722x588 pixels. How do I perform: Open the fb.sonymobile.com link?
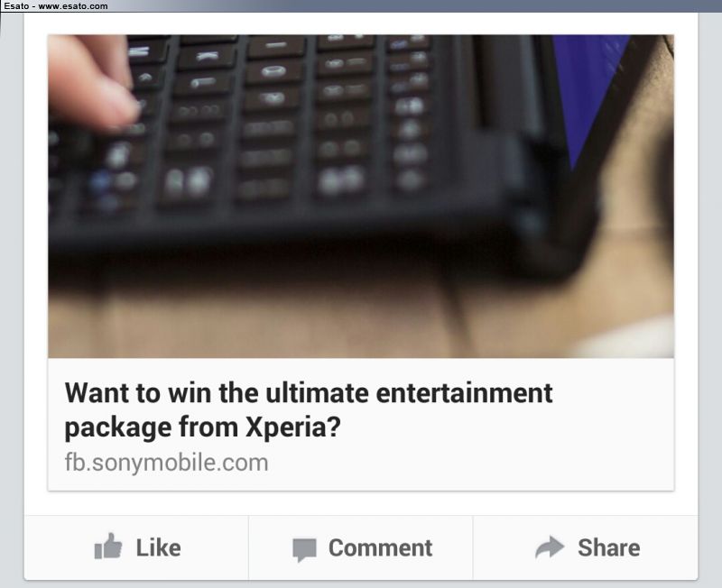(x=166, y=463)
